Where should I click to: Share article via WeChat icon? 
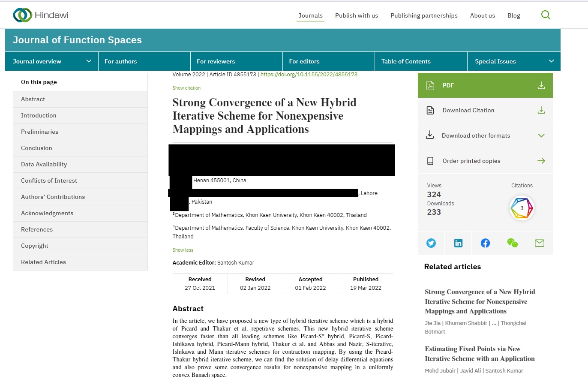(512, 243)
